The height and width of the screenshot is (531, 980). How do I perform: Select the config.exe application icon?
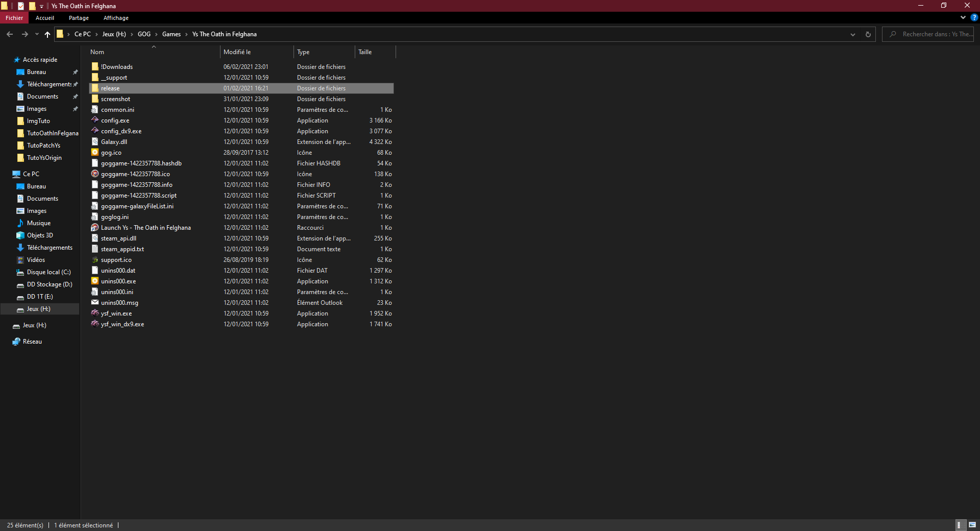coord(95,120)
